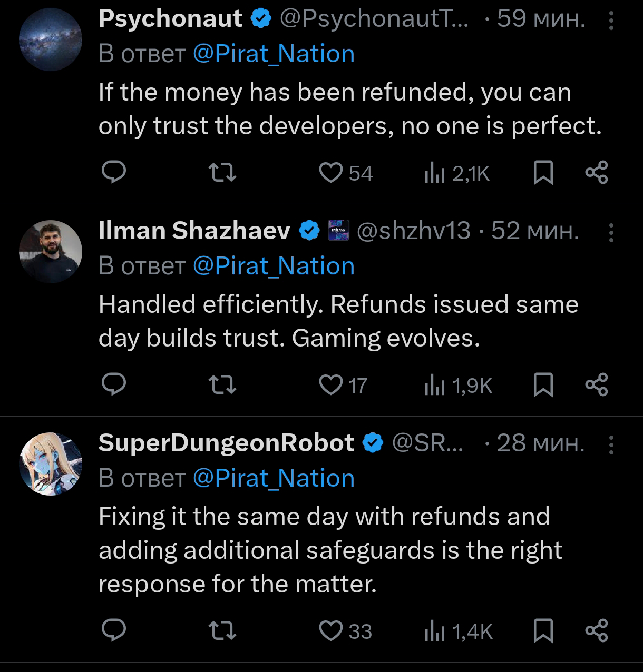Viewport: 643px width, 672px height.
Task: Click the affiliate badge next to Ilman Shazhaev
Action: point(339,231)
